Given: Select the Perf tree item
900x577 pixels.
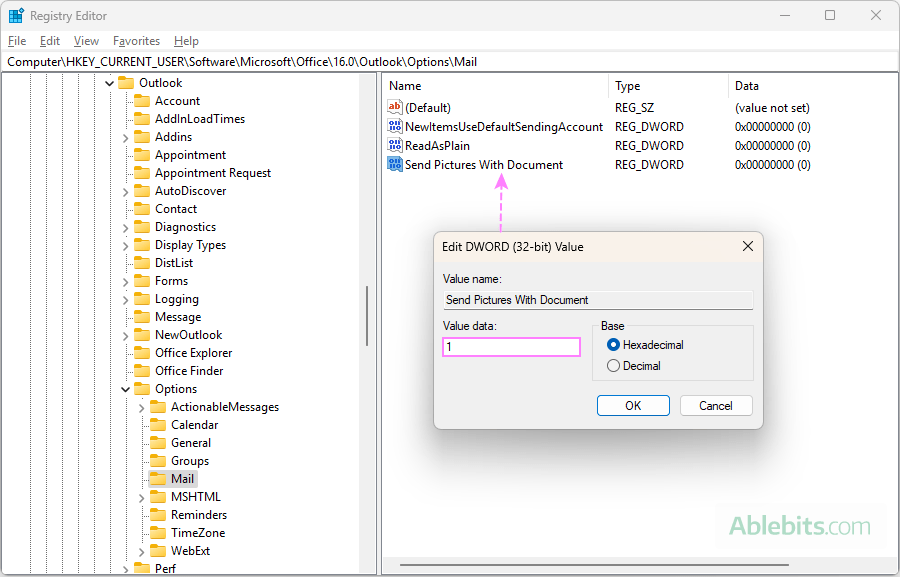Looking at the screenshot, I should tap(165, 568).
